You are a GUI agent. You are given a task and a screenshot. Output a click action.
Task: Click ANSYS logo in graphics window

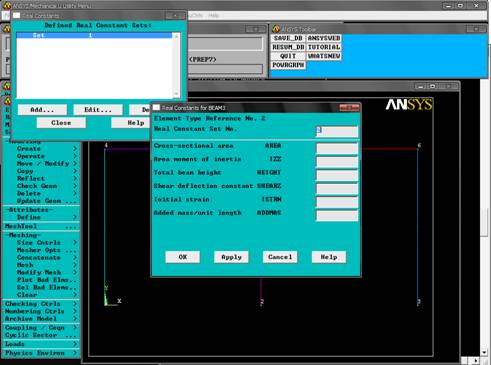409,105
